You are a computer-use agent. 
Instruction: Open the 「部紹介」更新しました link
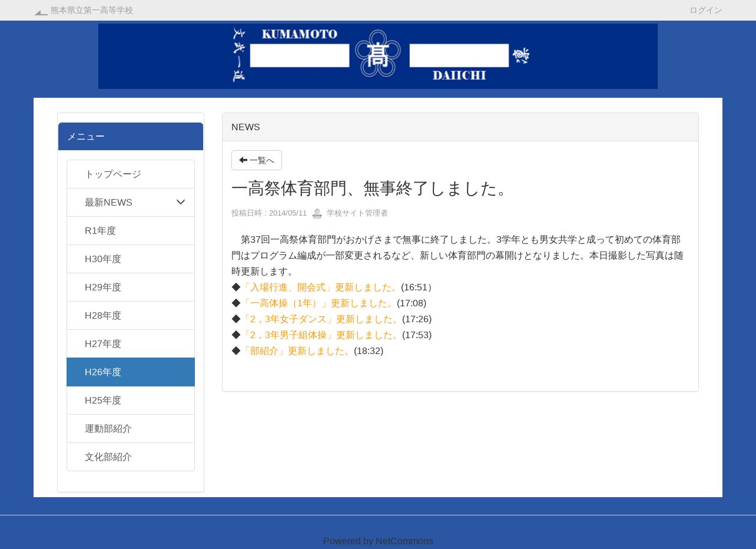point(297,351)
